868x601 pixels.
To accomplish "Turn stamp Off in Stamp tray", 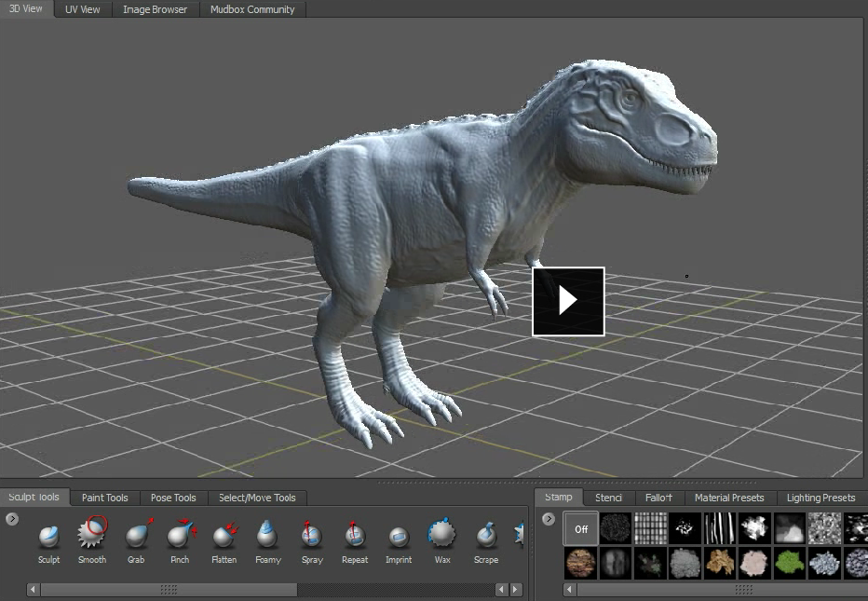I will coord(581,528).
